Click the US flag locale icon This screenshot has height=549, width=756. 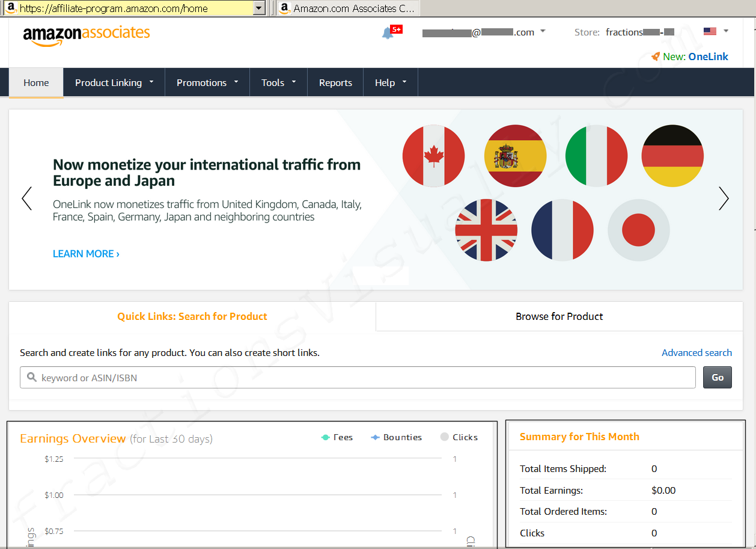click(710, 31)
